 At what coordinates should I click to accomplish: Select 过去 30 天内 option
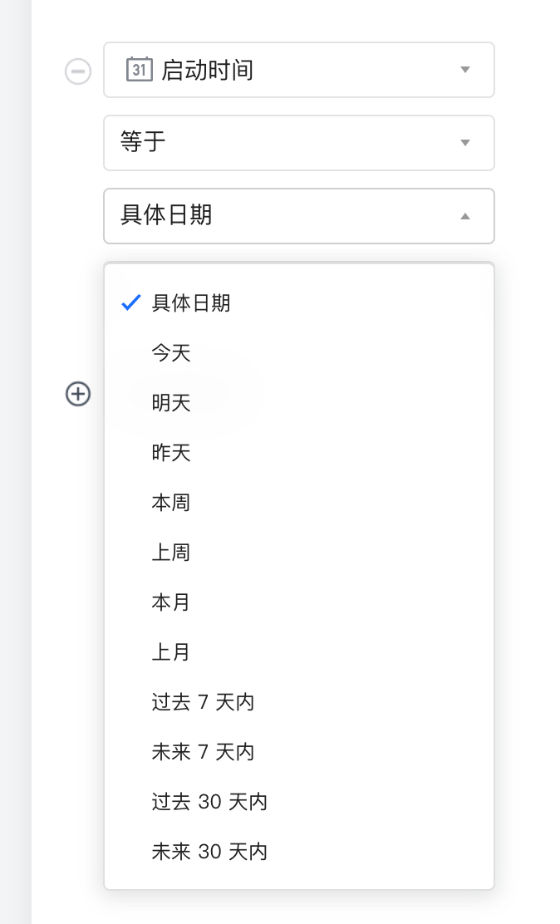tap(209, 801)
